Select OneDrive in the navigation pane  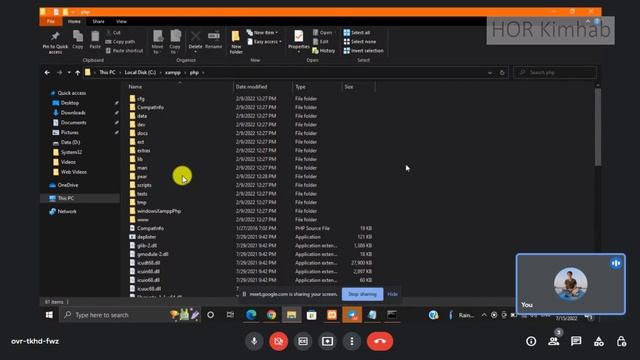coord(68,185)
